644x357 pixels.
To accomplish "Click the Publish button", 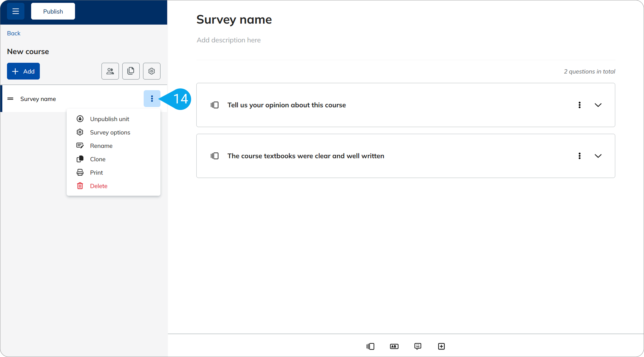I will click(x=53, y=11).
